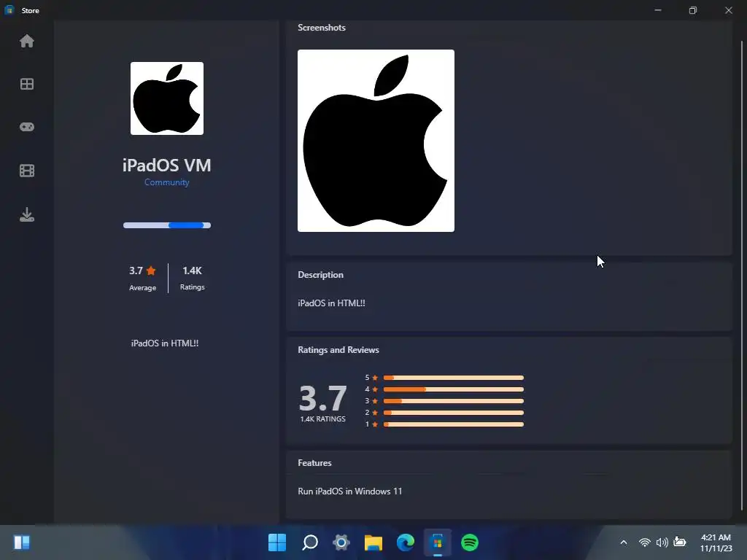747x560 pixels.
Task: Click the Screenshots section heading
Action: [322, 28]
